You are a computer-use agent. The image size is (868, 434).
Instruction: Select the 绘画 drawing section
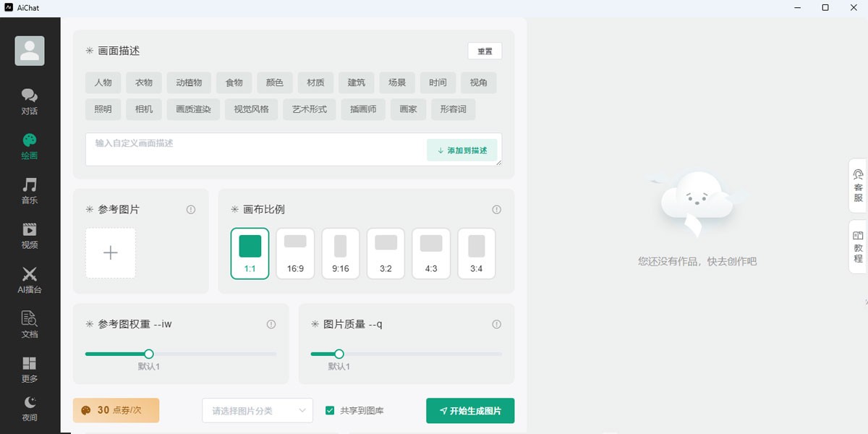pyautogui.click(x=29, y=146)
